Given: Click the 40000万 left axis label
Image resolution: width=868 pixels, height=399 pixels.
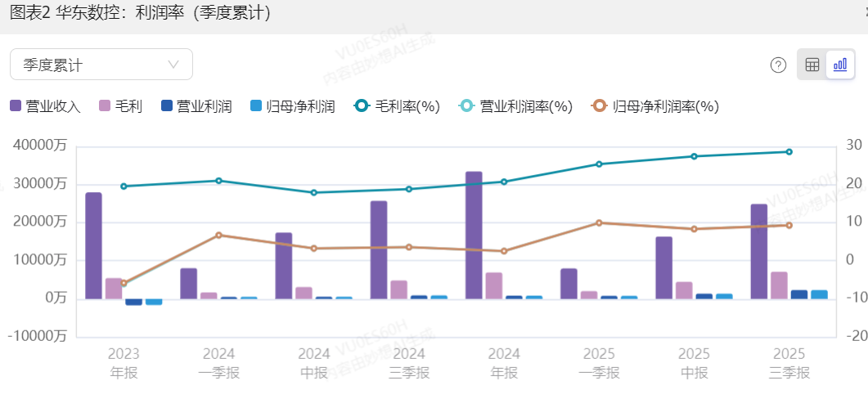Looking at the screenshot, I should pyautogui.click(x=40, y=146).
